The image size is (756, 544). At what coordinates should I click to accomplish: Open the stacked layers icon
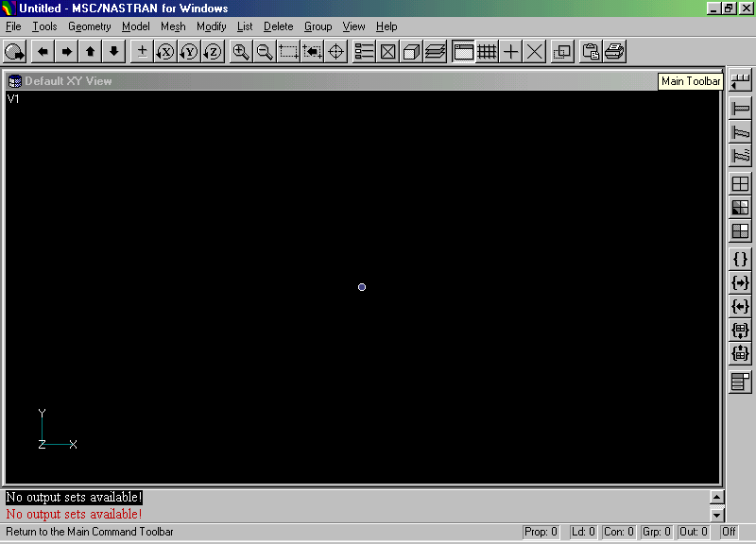click(x=435, y=52)
